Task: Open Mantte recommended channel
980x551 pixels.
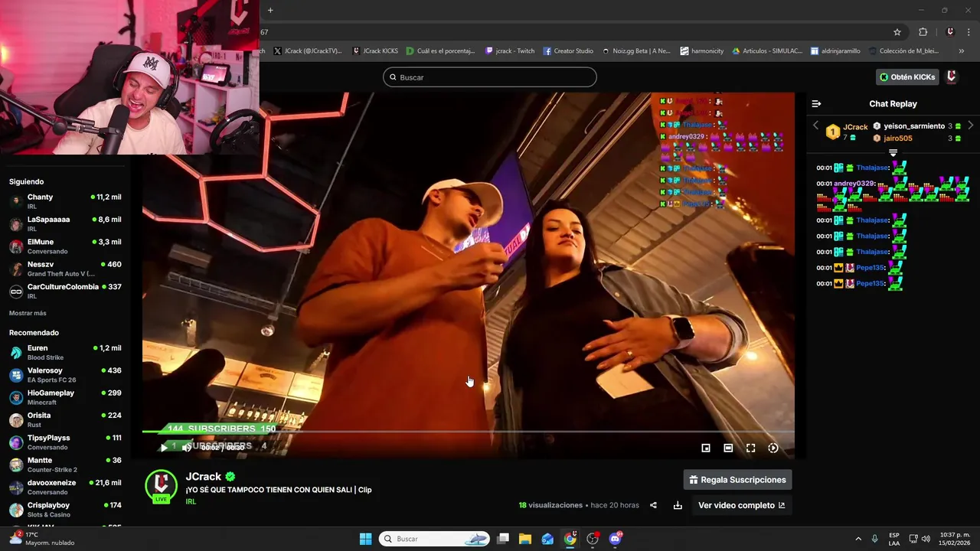Action: (65, 465)
